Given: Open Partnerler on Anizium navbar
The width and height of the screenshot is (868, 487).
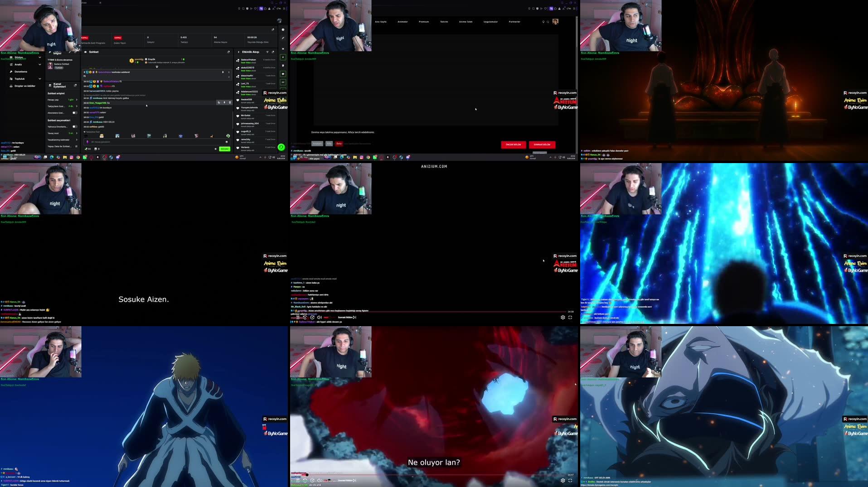Looking at the screenshot, I should pyautogui.click(x=514, y=22).
